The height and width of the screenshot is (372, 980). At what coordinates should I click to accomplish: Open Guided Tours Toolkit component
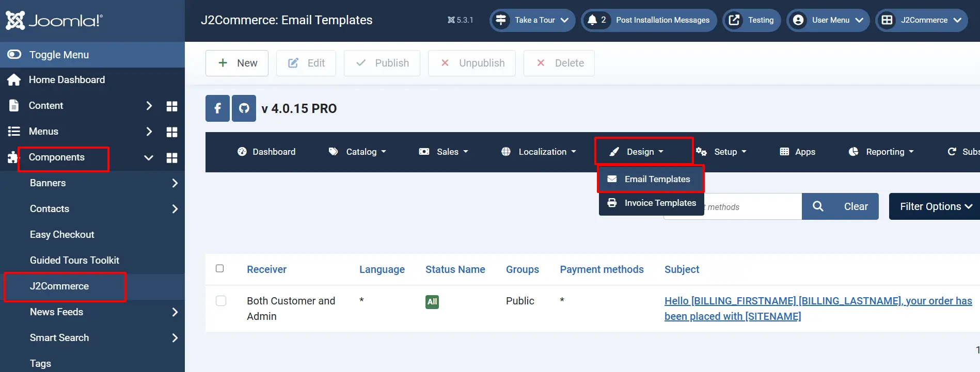click(74, 261)
